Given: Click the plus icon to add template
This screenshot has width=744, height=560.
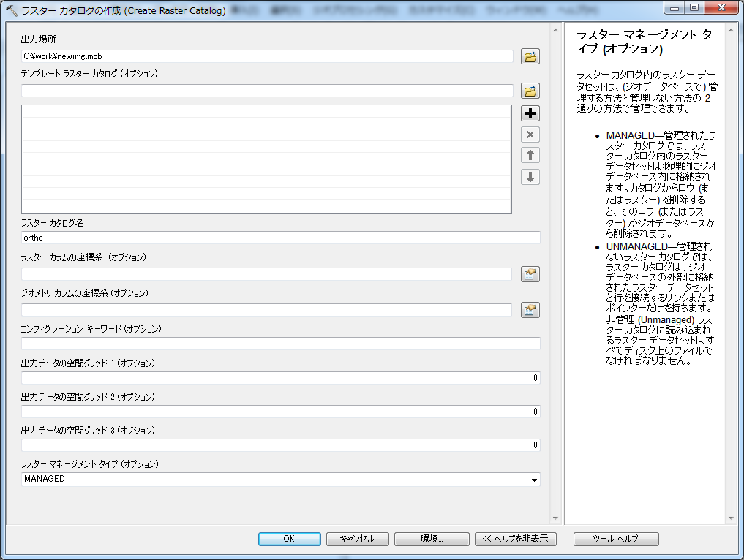Looking at the screenshot, I should 530,113.
